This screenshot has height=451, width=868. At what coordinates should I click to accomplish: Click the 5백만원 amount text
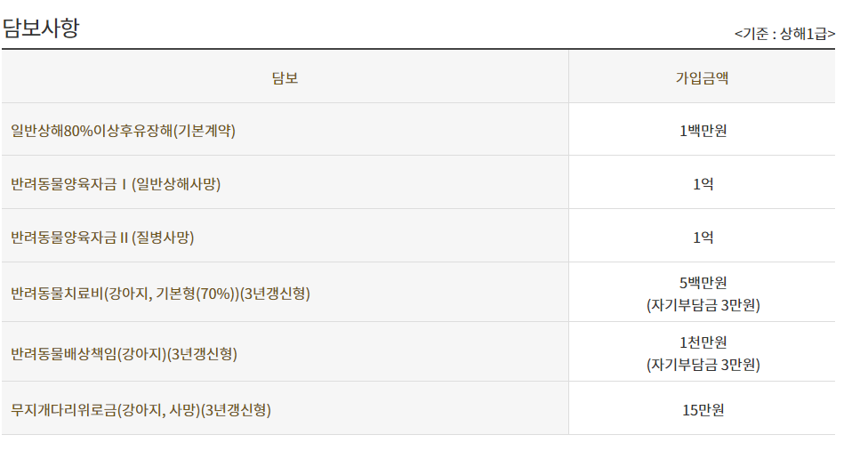click(703, 283)
